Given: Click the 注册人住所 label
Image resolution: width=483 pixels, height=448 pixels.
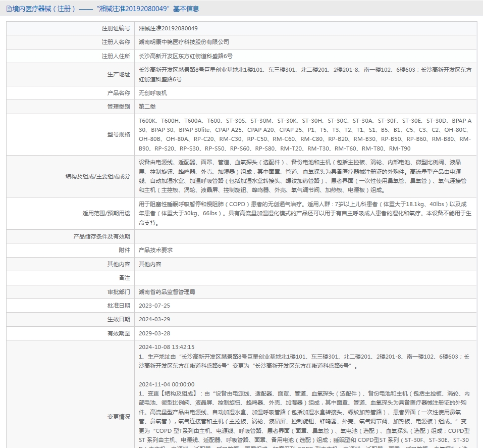Looking at the screenshot, I should [x=116, y=56].
